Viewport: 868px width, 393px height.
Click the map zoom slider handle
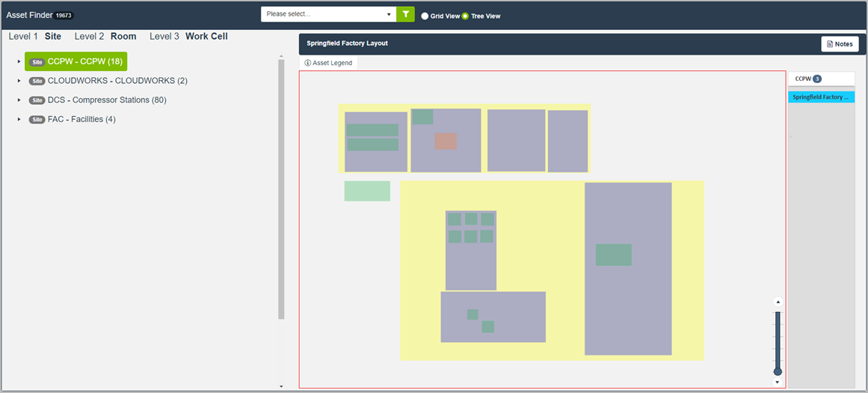coord(778,371)
